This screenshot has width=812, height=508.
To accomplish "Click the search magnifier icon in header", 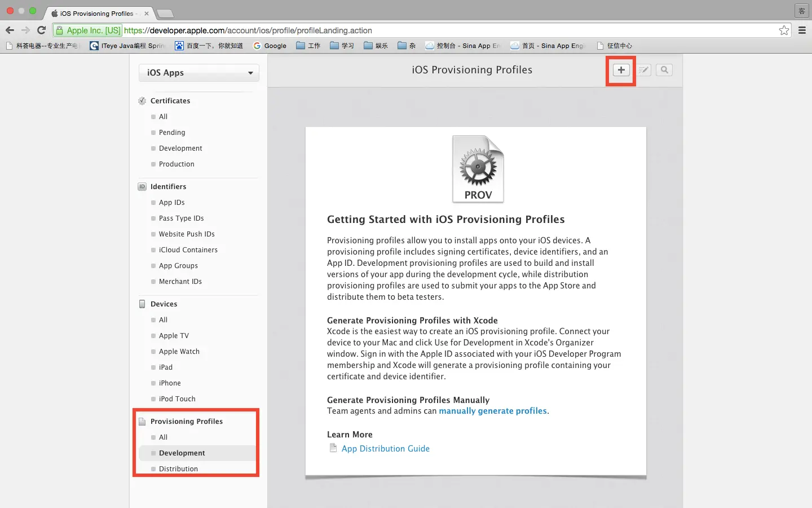I will coord(664,70).
